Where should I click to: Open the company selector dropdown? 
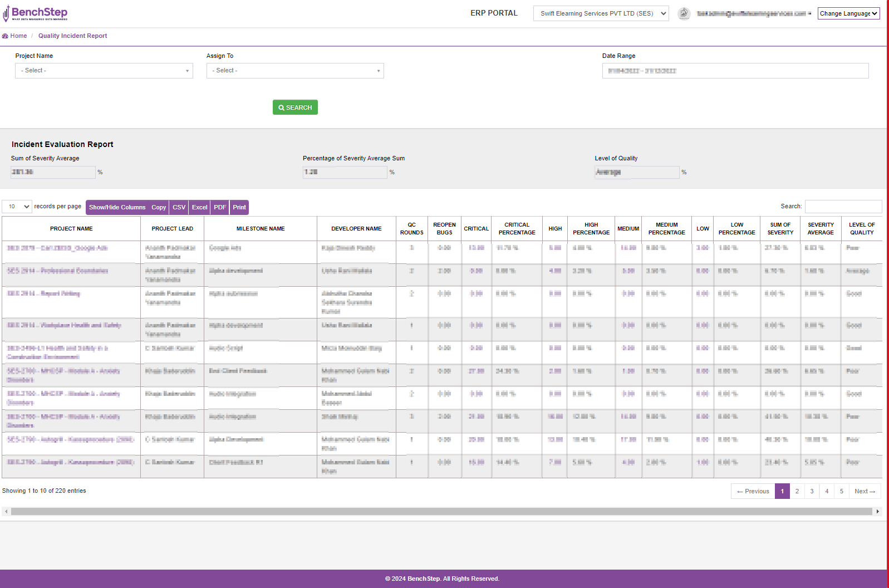click(601, 13)
